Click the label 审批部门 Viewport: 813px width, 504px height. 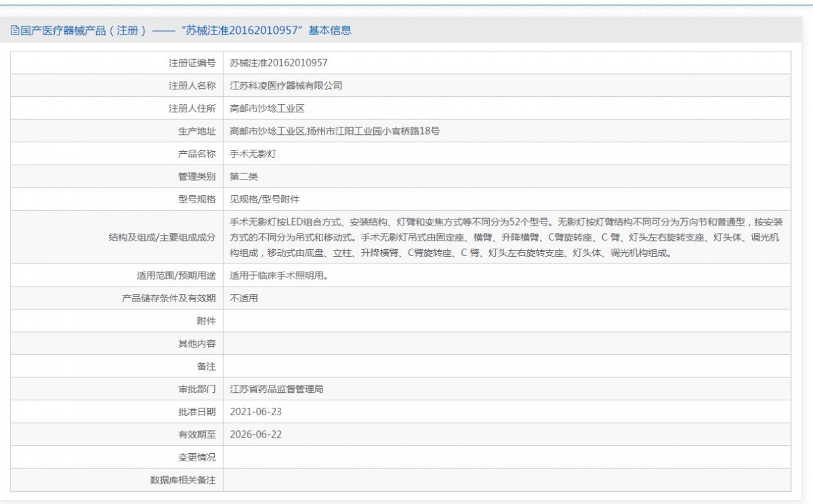coord(197,389)
